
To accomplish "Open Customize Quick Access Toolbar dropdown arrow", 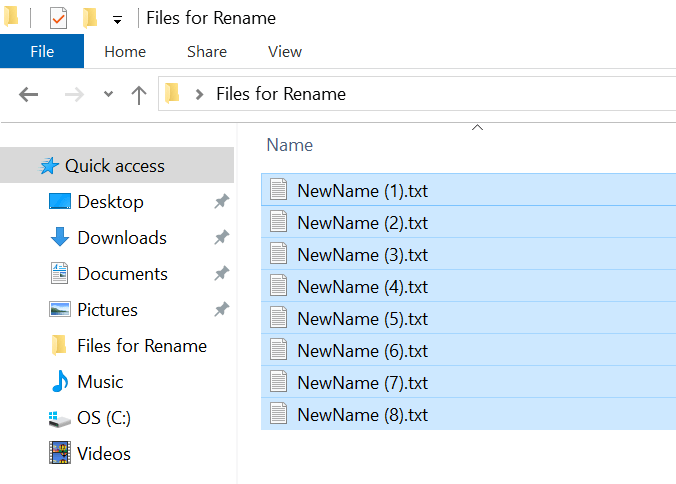I will (117, 20).
